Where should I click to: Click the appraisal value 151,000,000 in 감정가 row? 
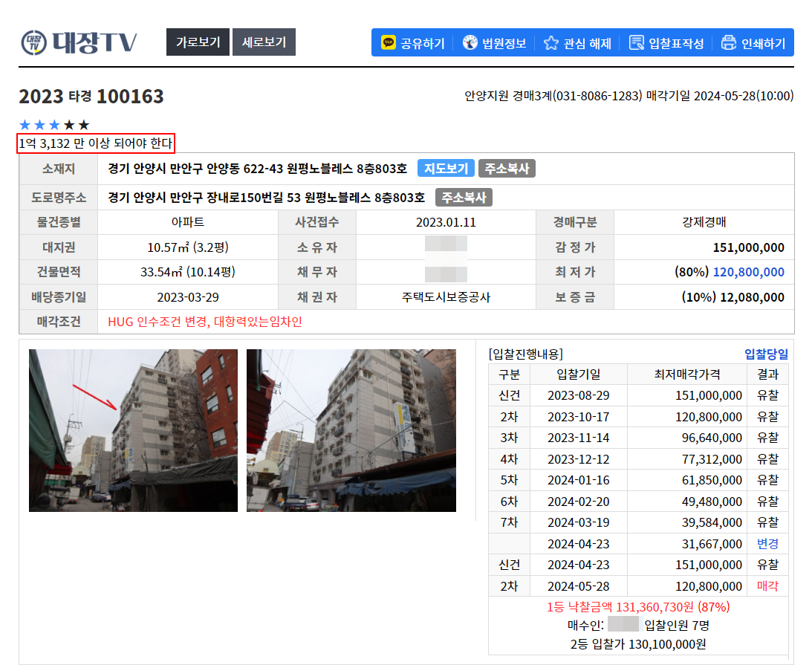point(748,247)
